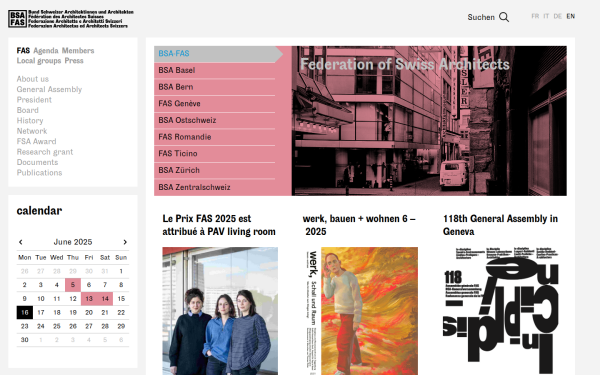Open the FAS main menu item
The height and width of the screenshot is (375, 600).
23,51
